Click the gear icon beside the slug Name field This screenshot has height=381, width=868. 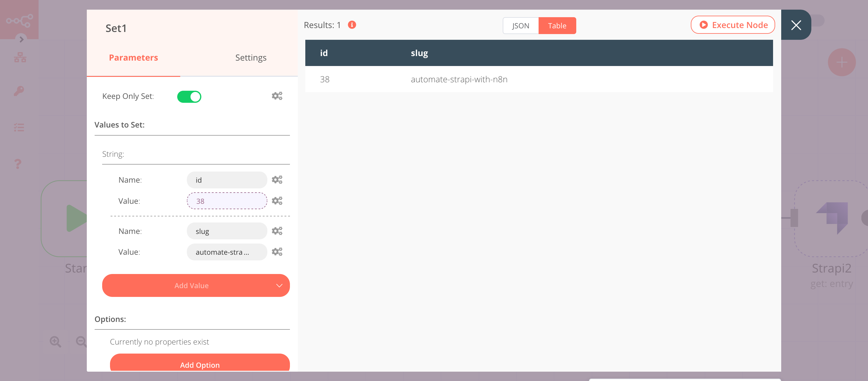[x=277, y=231]
